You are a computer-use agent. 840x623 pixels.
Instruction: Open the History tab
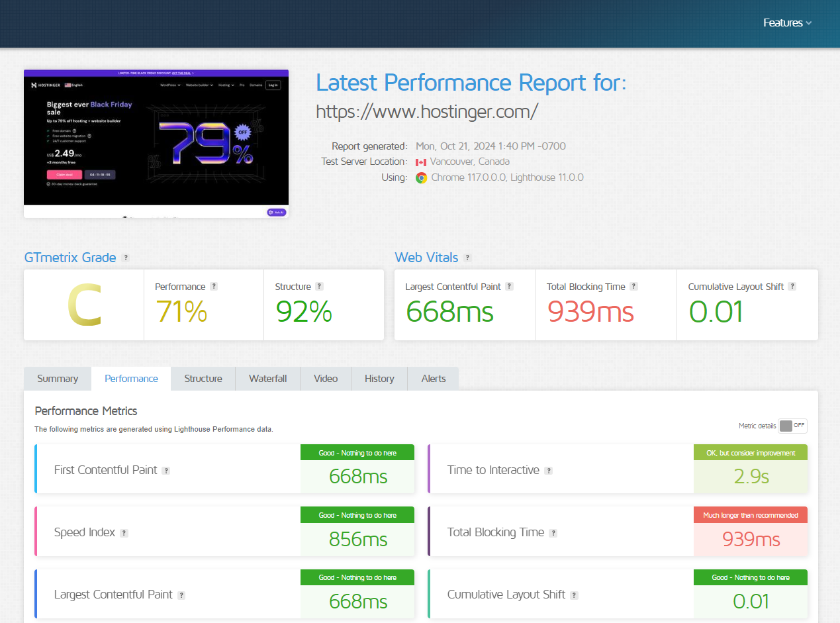pyautogui.click(x=379, y=378)
